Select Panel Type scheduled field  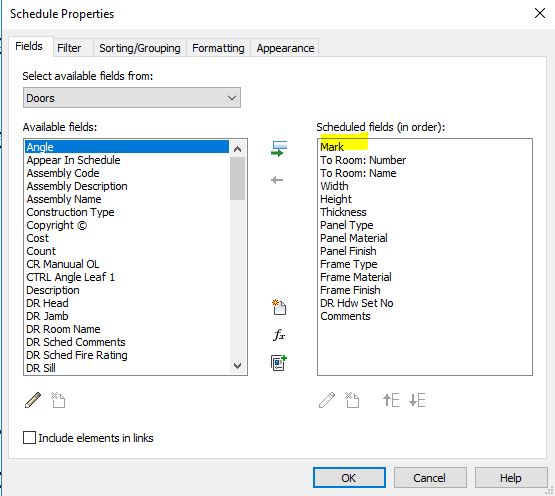(x=425, y=225)
